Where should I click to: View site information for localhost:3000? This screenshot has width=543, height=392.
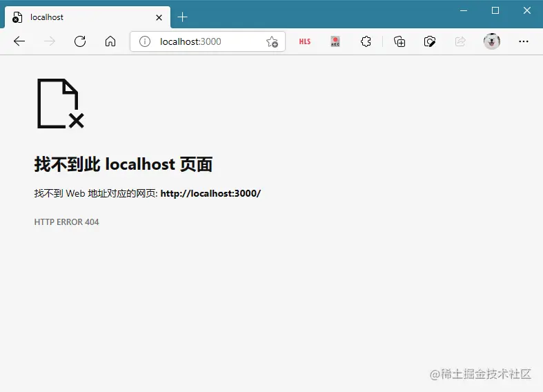coord(144,41)
